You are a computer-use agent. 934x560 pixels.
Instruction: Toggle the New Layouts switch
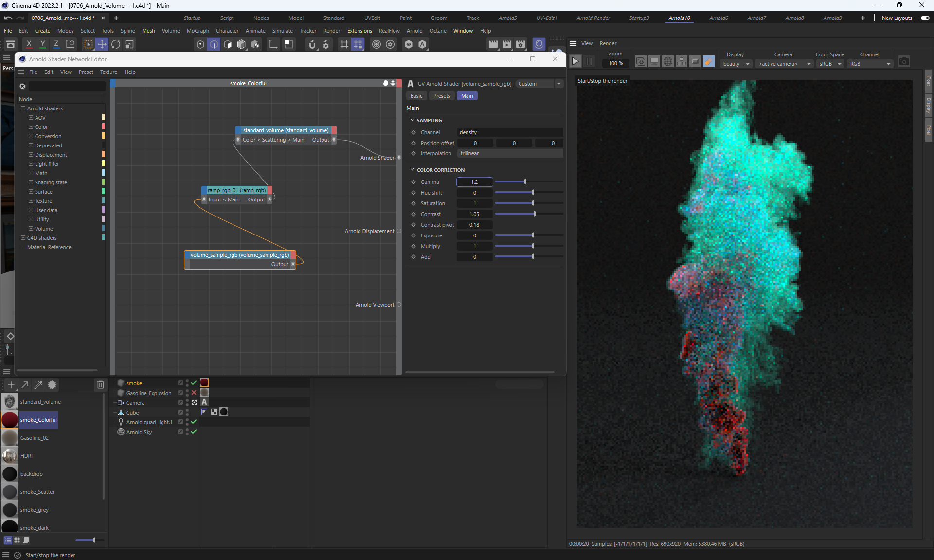pyautogui.click(x=925, y=18)
